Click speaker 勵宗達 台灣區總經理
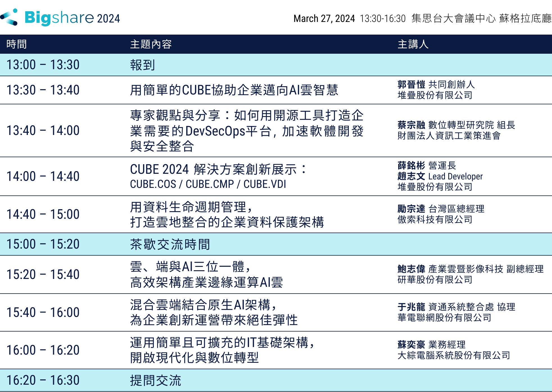This screenshot has height=392, width=552. coord(441,209)
